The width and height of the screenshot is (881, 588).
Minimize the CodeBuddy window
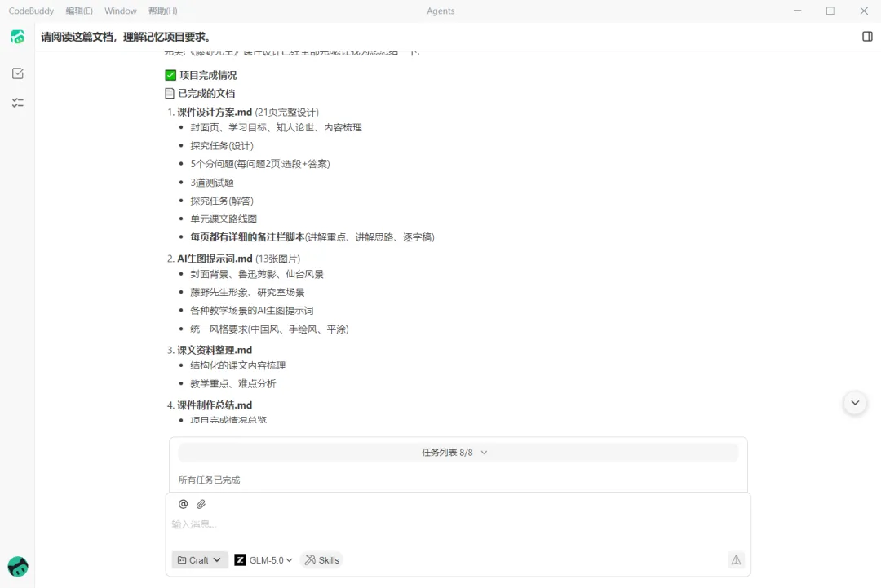(x=797, y=11)
